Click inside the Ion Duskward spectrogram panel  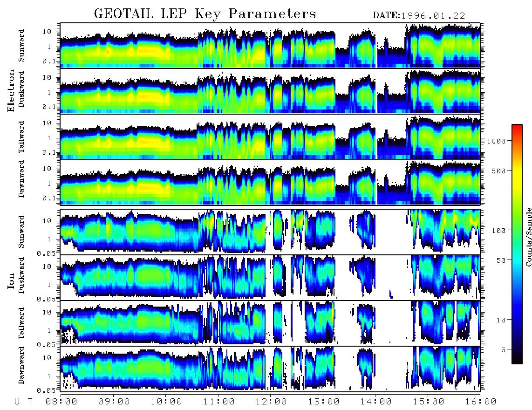click(x=270, y=277)
